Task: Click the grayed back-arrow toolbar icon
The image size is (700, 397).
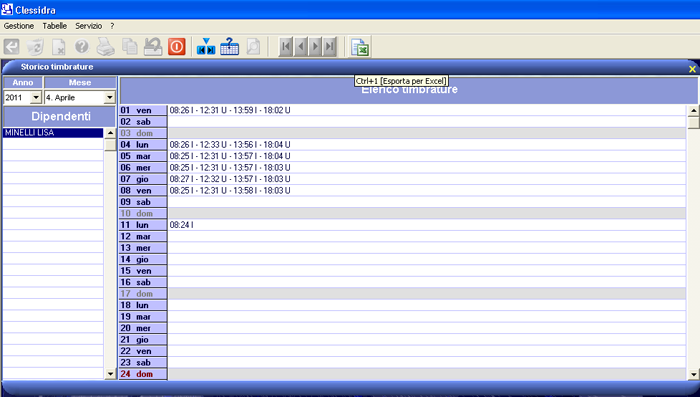Action: (x=12, y=46)
